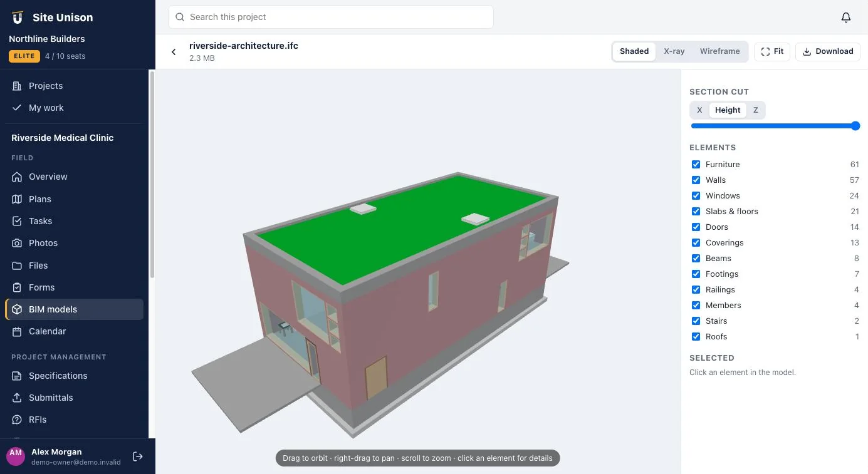The image size is (868, 474).
Task: Uncheck the Members checkbox
Action: pos(696,305)
